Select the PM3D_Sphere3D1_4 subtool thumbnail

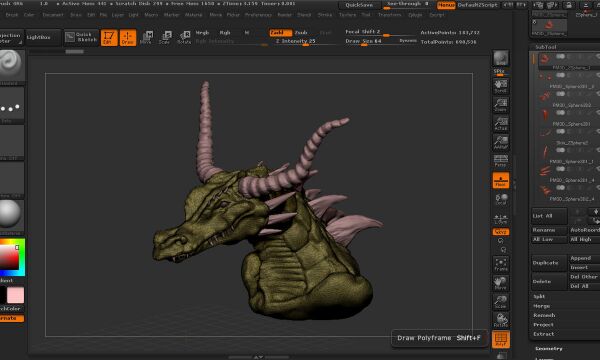545,171
